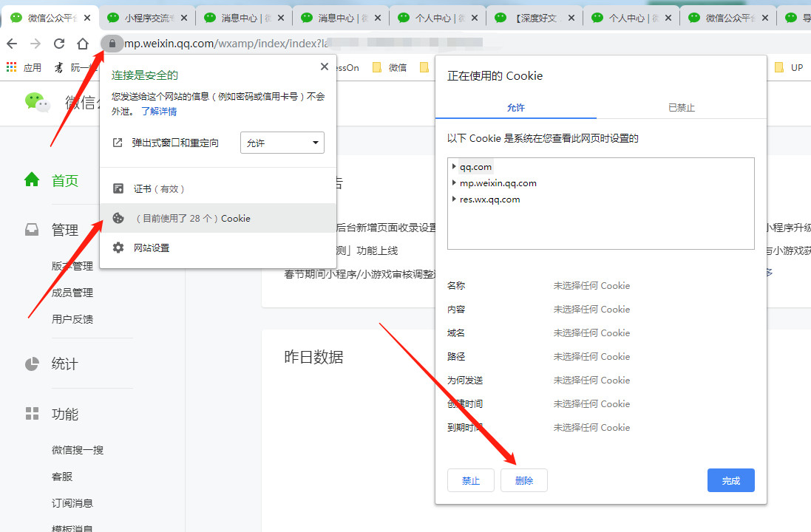811x532 pixels.
Task: Open the 弹出式窗口和重定向 允许 dropdown
Action: click(282, 143)
